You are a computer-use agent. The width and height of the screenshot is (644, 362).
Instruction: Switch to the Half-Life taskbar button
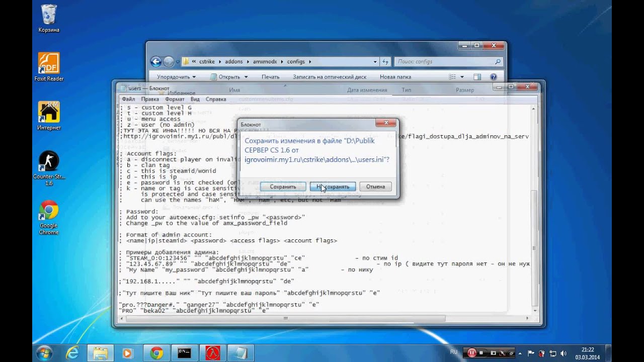click(213, 353)
